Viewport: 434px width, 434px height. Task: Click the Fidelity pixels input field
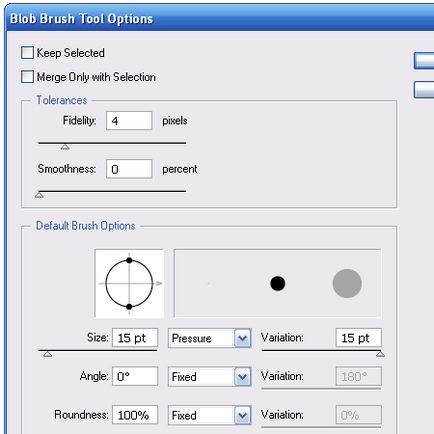(x=129, y=121)
